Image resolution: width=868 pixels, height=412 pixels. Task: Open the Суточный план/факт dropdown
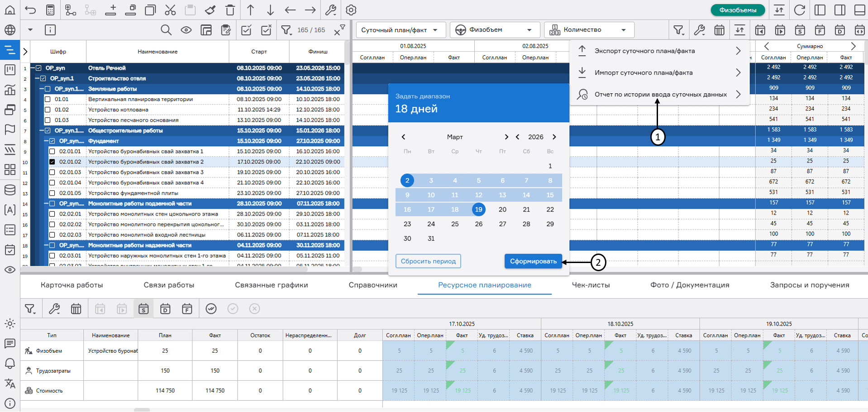point(400,30)
